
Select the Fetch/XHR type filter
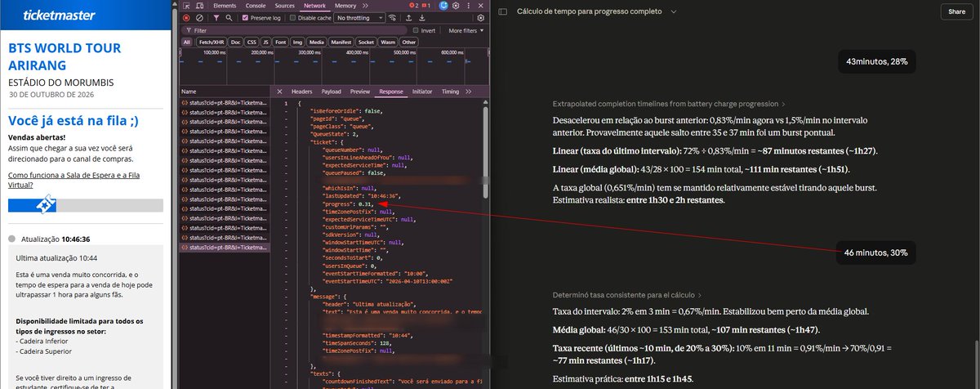(212, 42)
